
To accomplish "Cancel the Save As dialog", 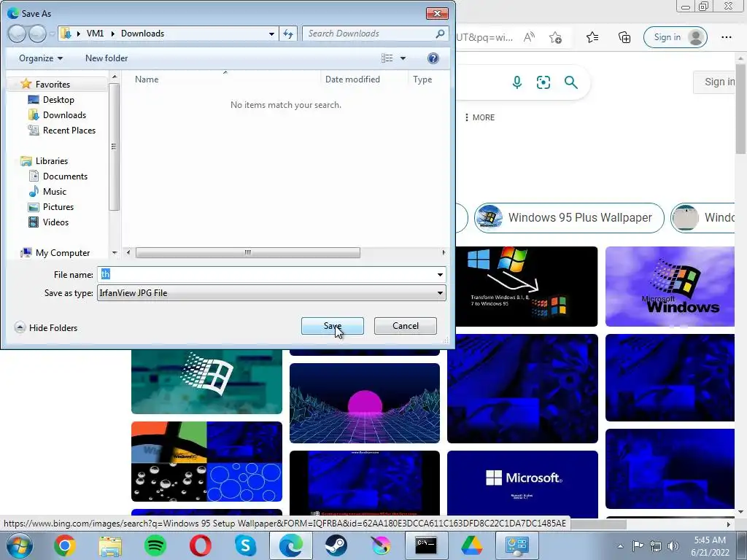I will pos(406,326).
